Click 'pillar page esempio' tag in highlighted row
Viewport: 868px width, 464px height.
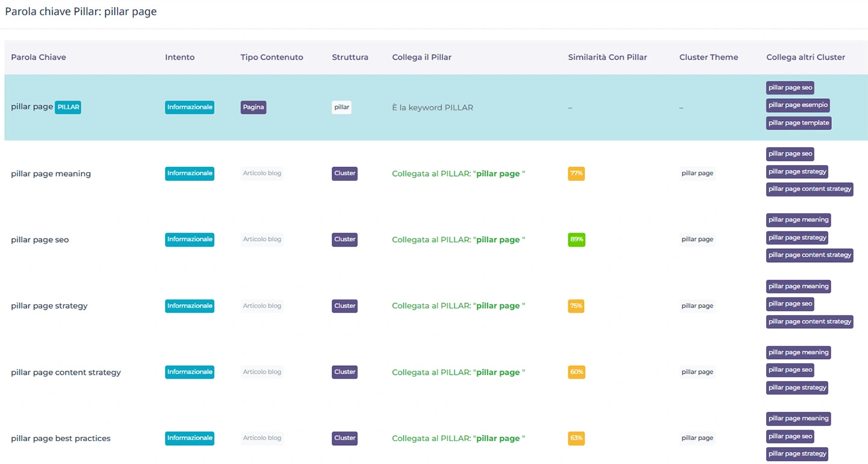click(798, 105)
